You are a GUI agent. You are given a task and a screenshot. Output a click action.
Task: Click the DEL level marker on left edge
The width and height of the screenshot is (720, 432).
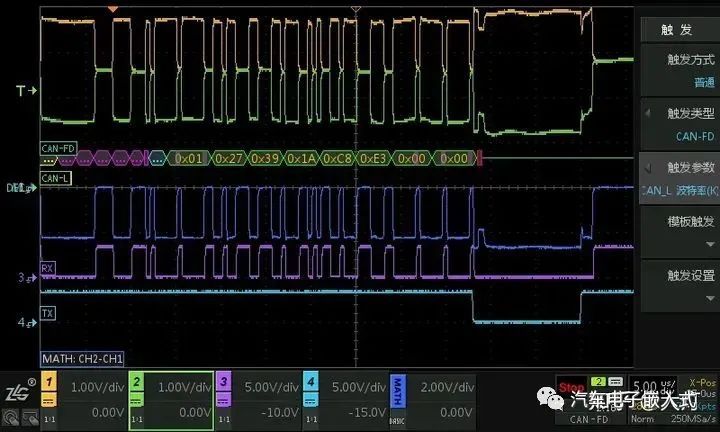pos(21,187)
